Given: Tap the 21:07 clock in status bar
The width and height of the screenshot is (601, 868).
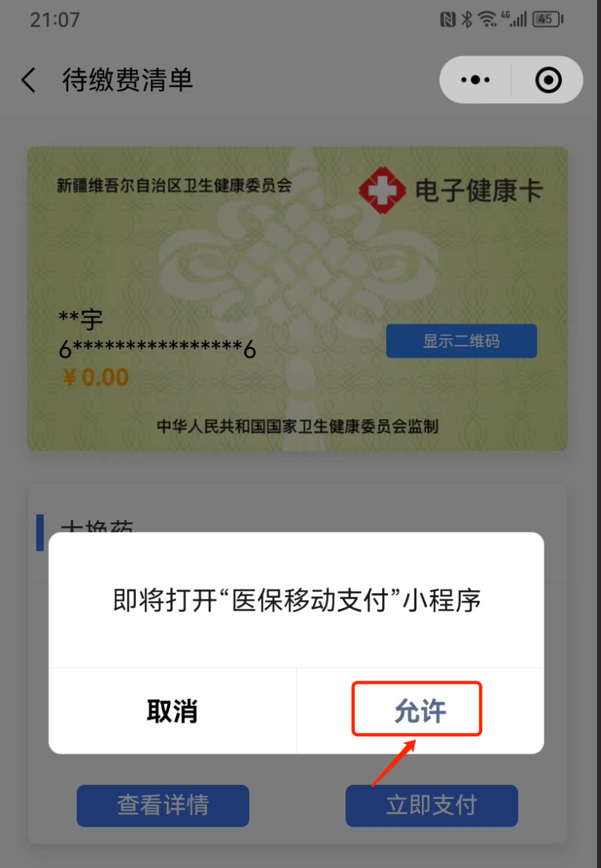Looking at the screenshot, I should (x=55, y=20).
